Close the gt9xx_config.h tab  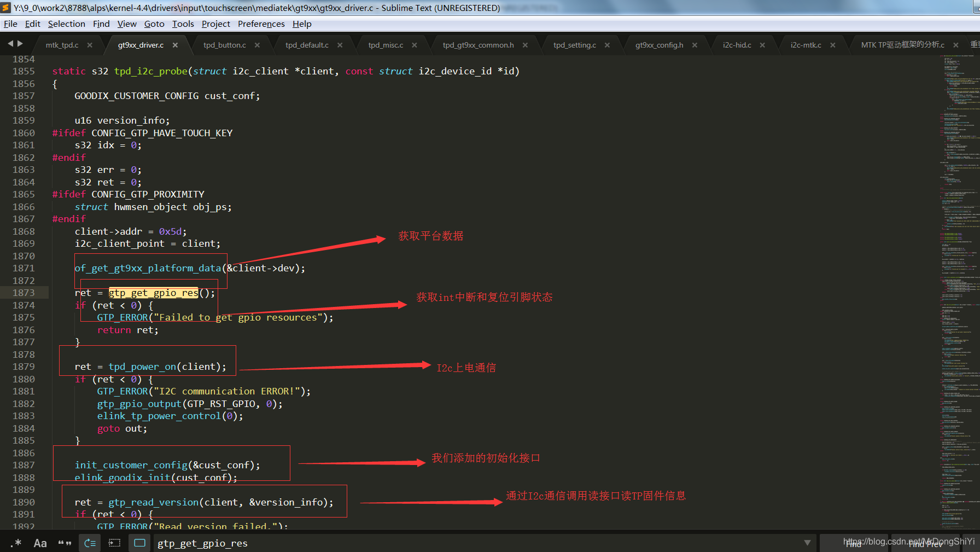(695, 45)
